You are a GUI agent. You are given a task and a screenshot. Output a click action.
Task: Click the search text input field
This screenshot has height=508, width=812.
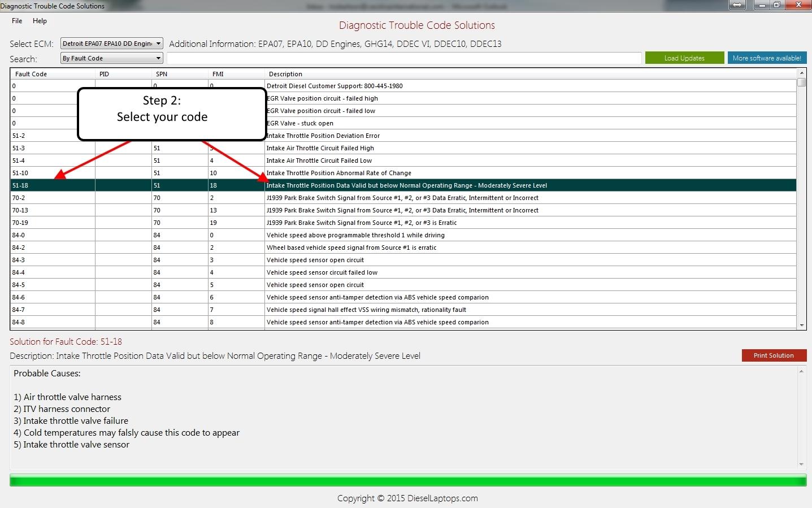(404, 58)
